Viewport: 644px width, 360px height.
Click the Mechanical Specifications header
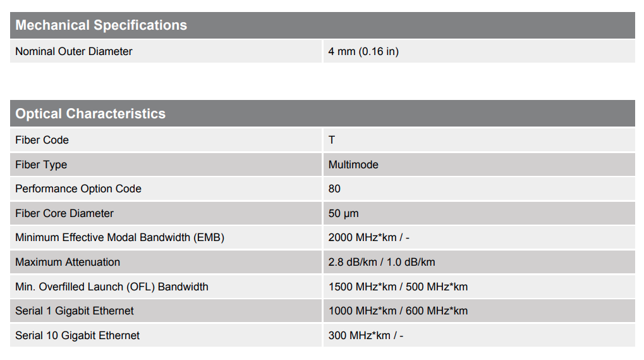pos(101,25)
